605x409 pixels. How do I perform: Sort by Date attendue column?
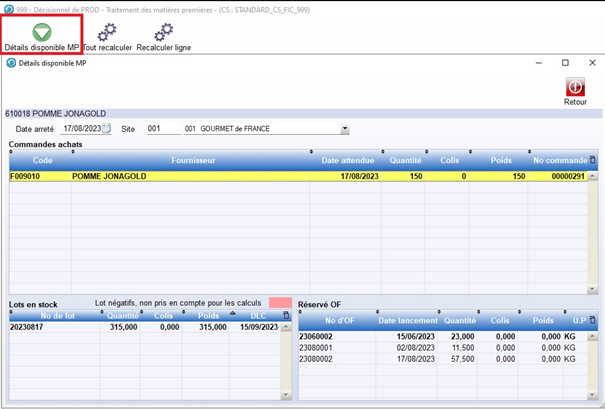coord(347,160)
